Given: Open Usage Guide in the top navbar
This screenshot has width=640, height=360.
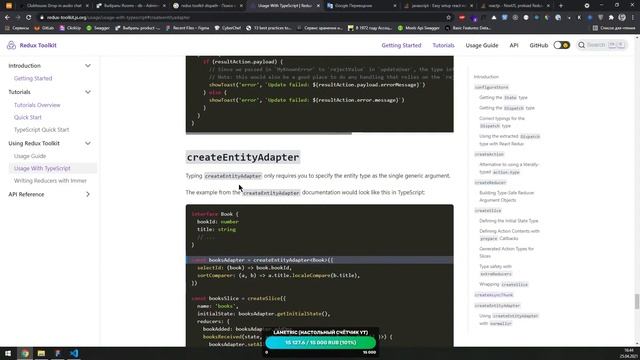Looking at the screenshot, I should tap(482, 45).
